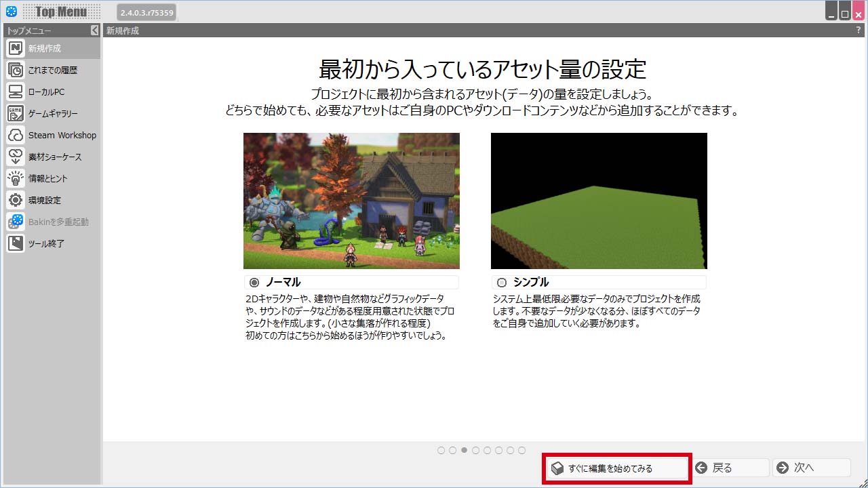Jump to the sixth wizard page dot

pos(498,450)
